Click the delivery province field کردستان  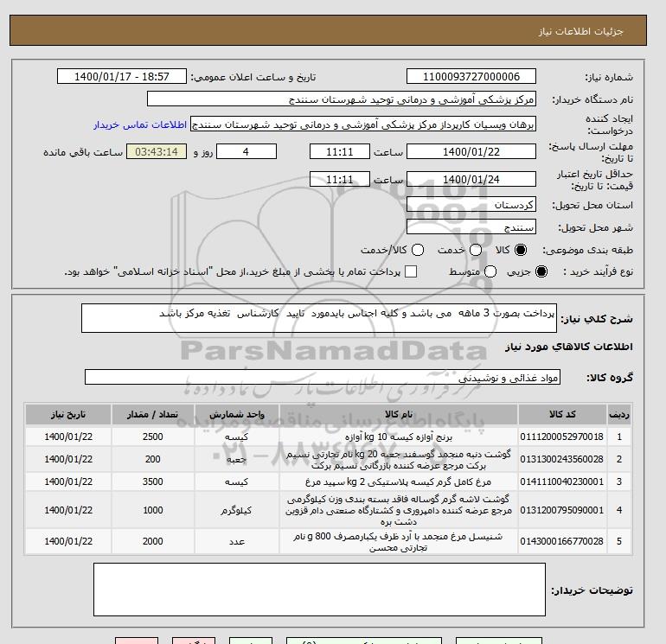(471, 205)
